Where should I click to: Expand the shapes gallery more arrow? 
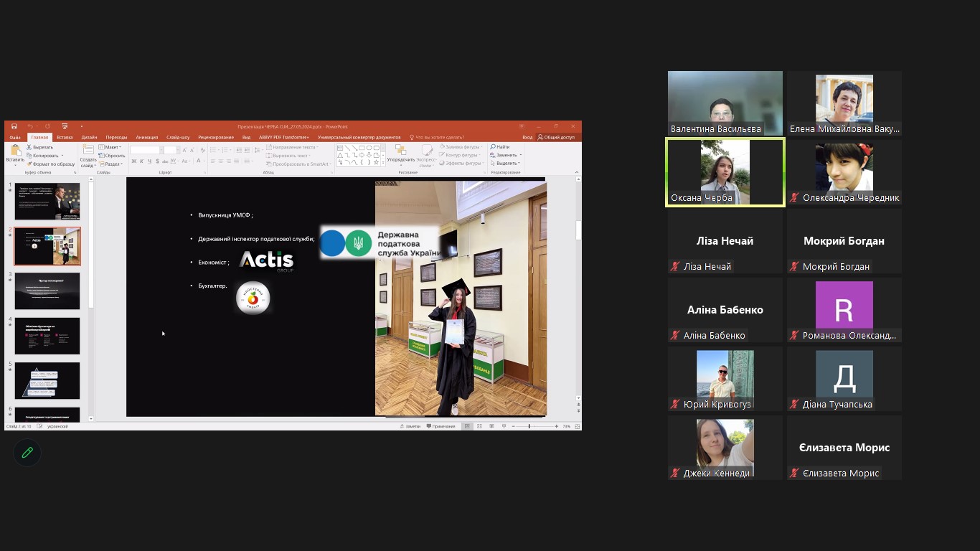pos(383,163)
